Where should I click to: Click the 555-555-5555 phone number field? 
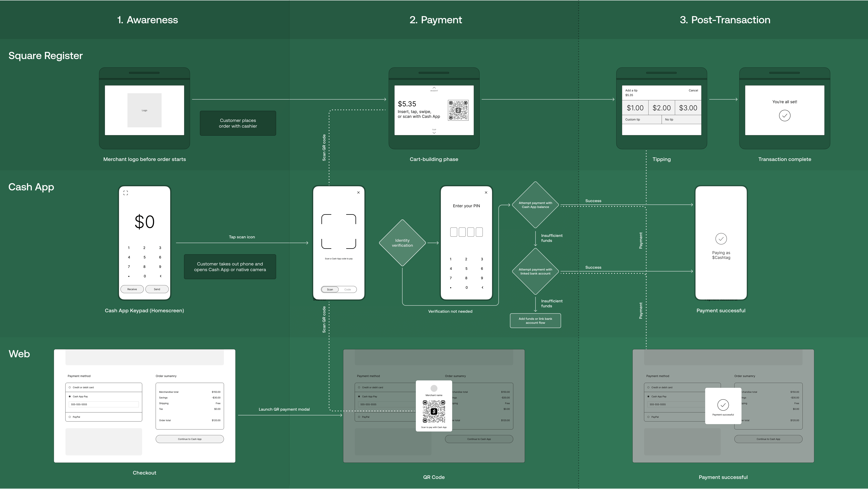point(103,404)
